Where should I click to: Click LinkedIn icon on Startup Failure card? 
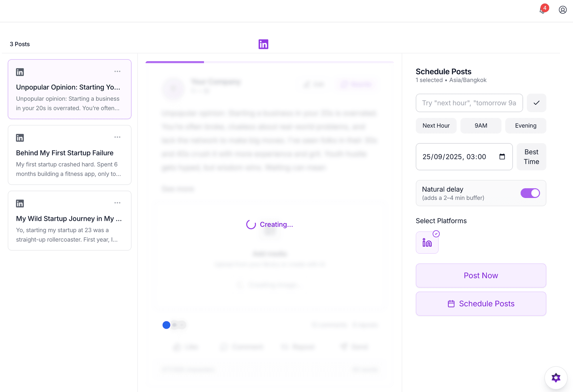[20, 138]
